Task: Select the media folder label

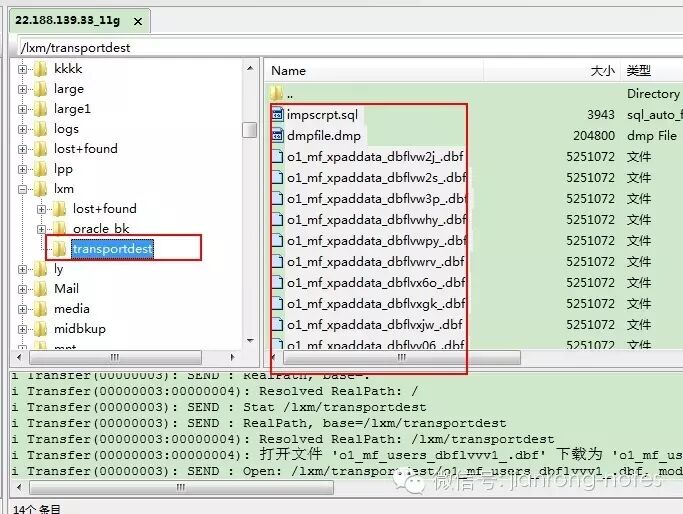Action: 72,309
